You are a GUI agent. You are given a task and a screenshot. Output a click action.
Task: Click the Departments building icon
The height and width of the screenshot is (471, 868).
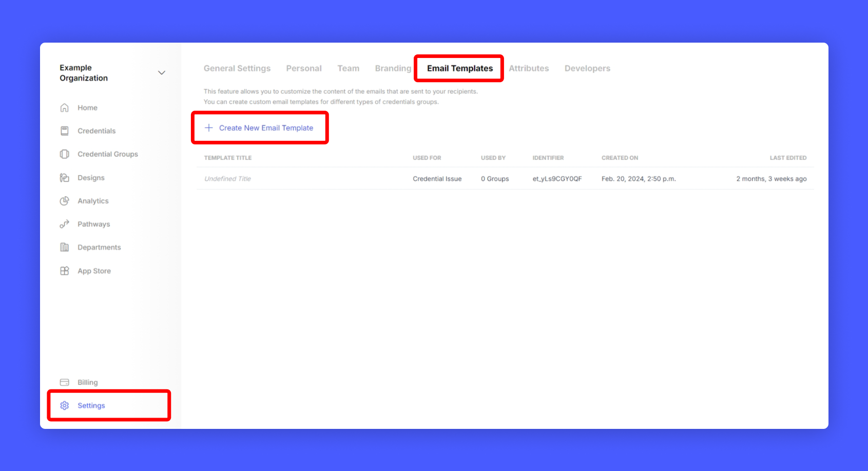click(x=65, y=248)
